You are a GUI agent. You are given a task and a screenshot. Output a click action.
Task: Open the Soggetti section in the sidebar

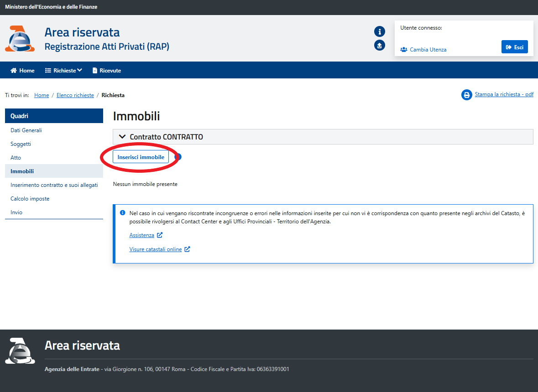(x=54, y=144)
